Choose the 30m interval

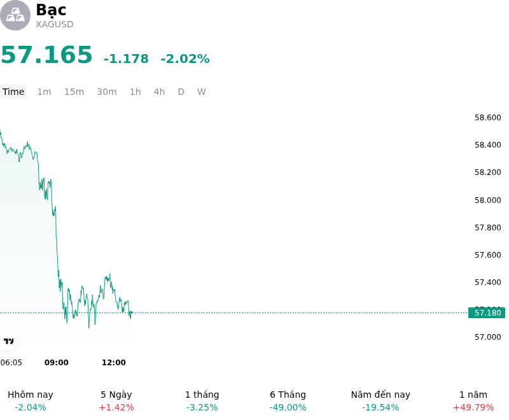pos(107,92)
